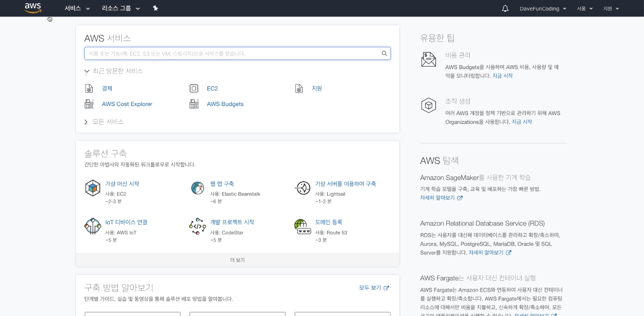Screen dimensions: 644x316
Task: Open the 서비스 dropdown menu
Action: (x=77, y=8)
